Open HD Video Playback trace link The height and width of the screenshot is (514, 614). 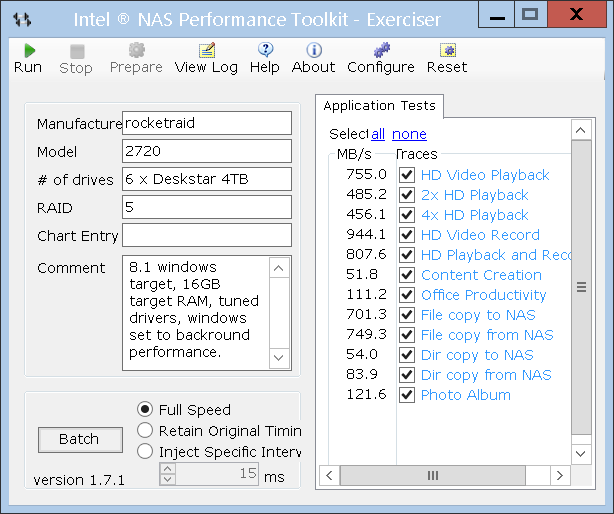pyautogui.click(x=485, y=175)
